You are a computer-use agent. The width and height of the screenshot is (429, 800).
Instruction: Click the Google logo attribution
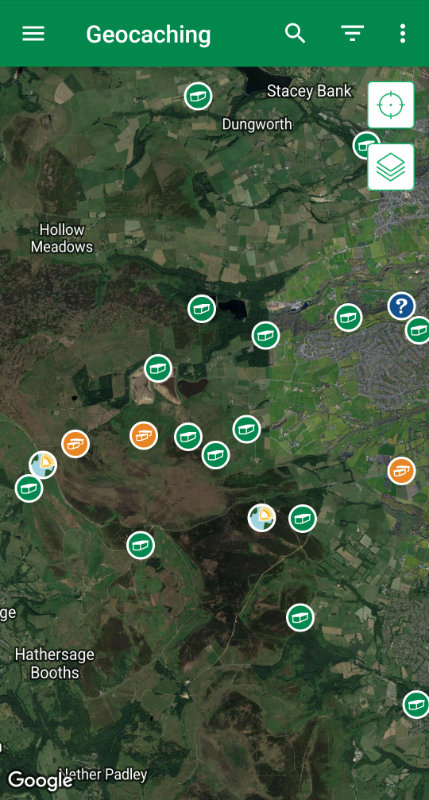tap(40, 781)
